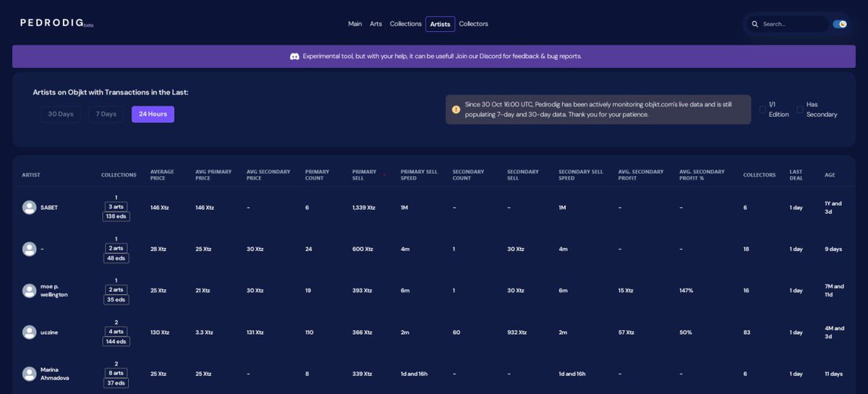The image size is (868, 394).
Task: Sort by the Collections column header
Action: [x=119, y=175]
